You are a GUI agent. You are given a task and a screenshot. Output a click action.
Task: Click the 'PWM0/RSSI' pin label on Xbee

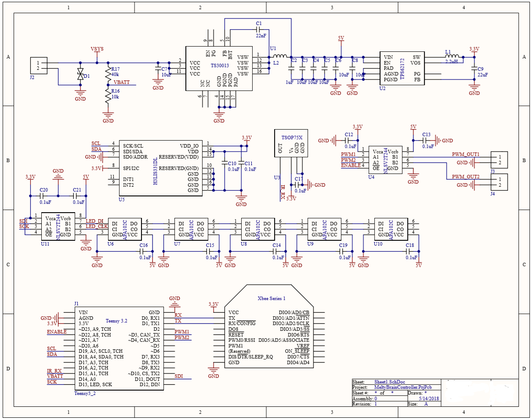pos(242,340)
